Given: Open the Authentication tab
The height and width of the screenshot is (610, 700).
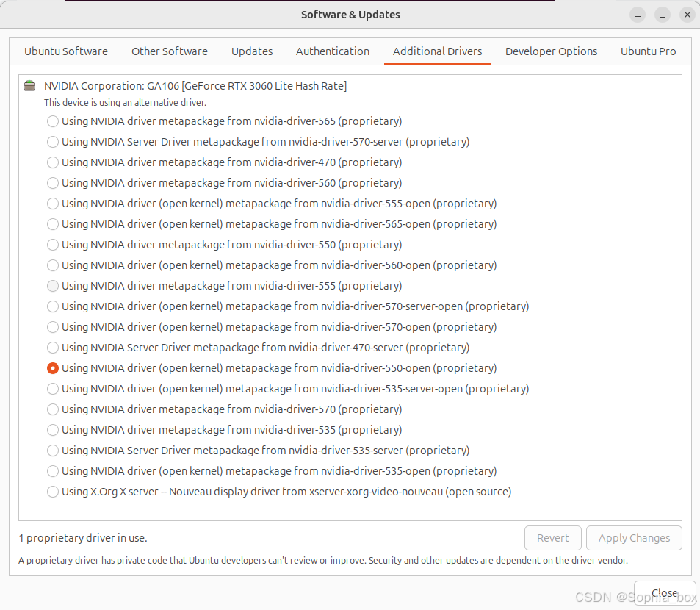Looking at the screenshot, I should [333, 51].
